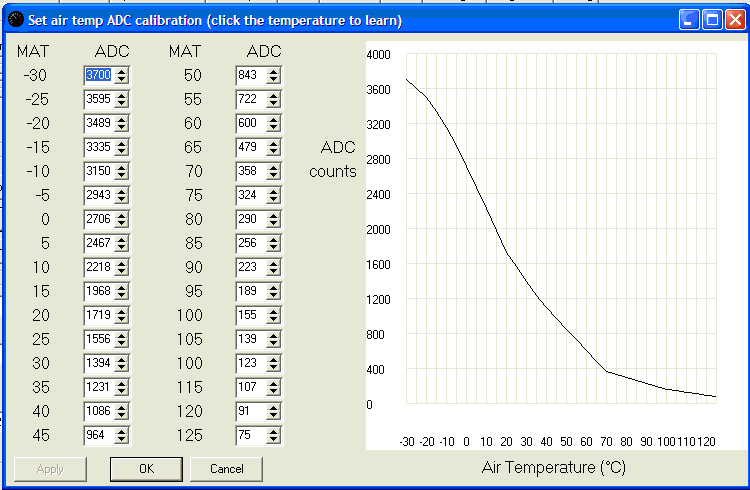Click up arrow next to ADC 2943
This screenshot has height=490, width=750.
121,191
